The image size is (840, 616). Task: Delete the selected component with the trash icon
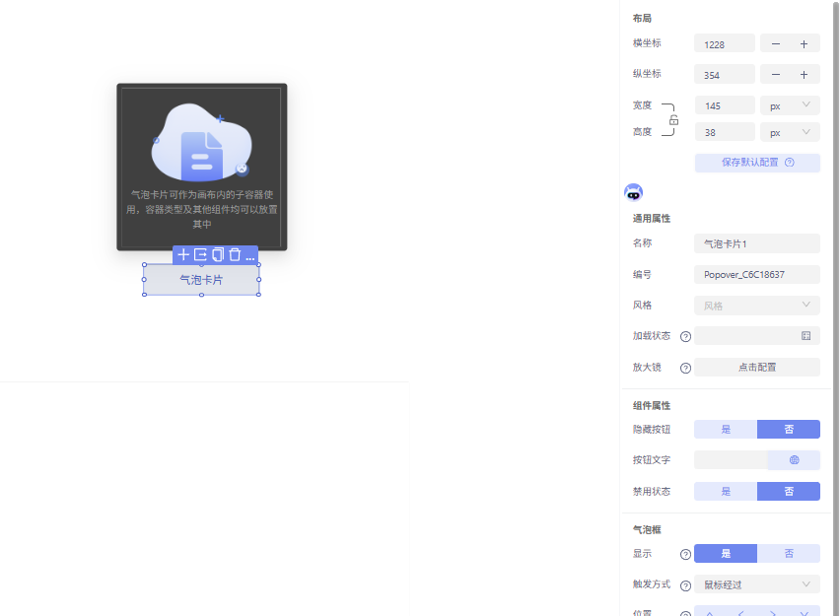coord(235,255)
